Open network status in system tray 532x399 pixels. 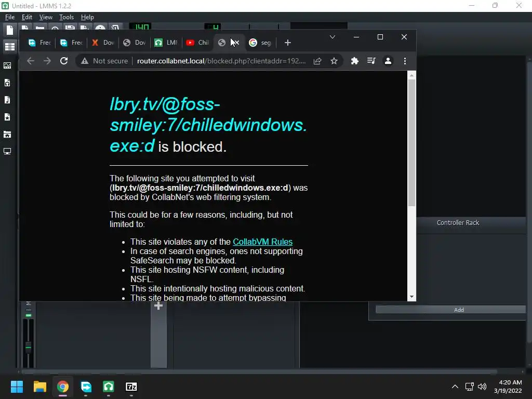click(469, 387)
